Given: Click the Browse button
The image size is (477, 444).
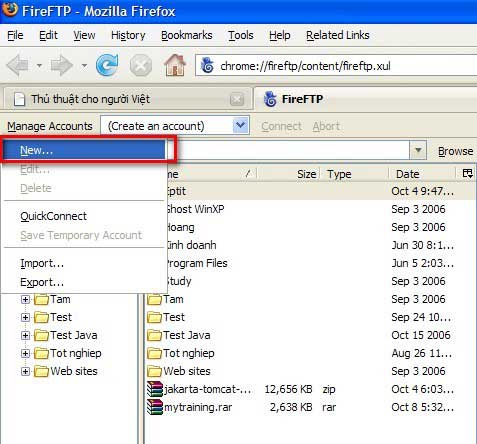Looking at the screenshot, I should [455, 151].
